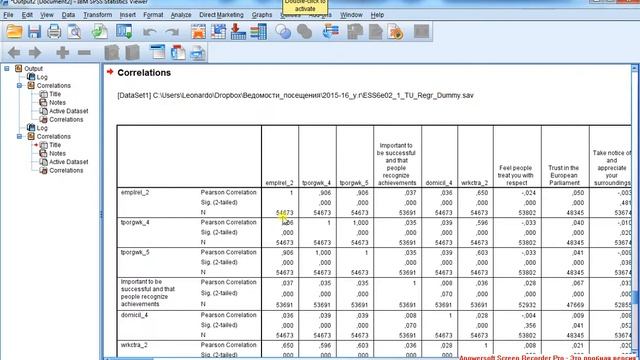Screen dimensions: 640x360
Task: Click the script page icon with orange gear
Action: [395, 31]
